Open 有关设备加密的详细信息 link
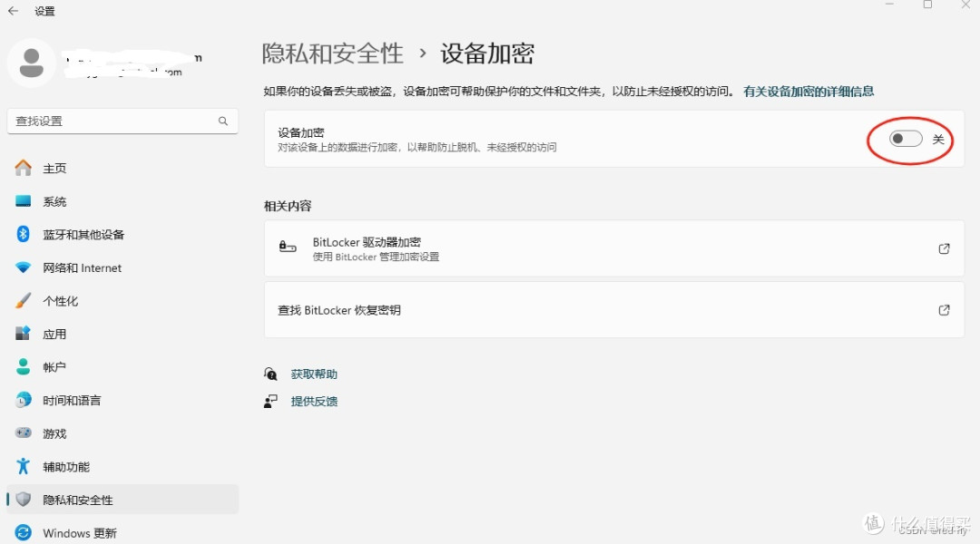 [x=808, y=92]
